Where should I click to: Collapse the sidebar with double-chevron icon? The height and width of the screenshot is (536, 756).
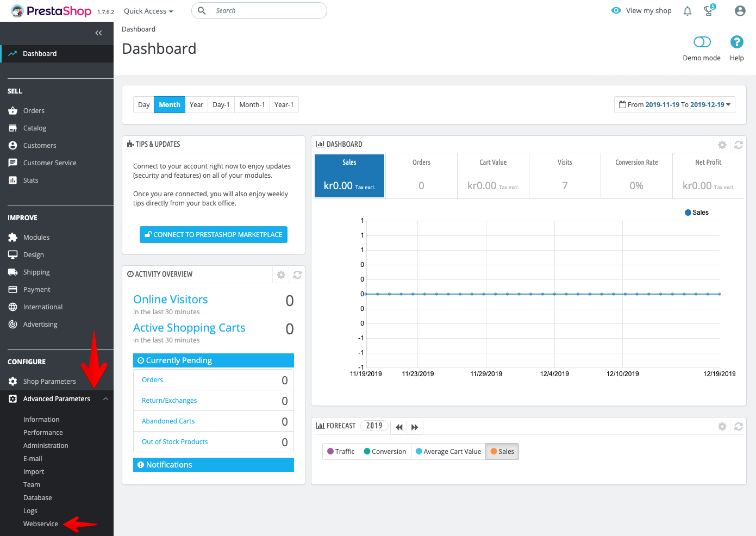pos(98,33)
